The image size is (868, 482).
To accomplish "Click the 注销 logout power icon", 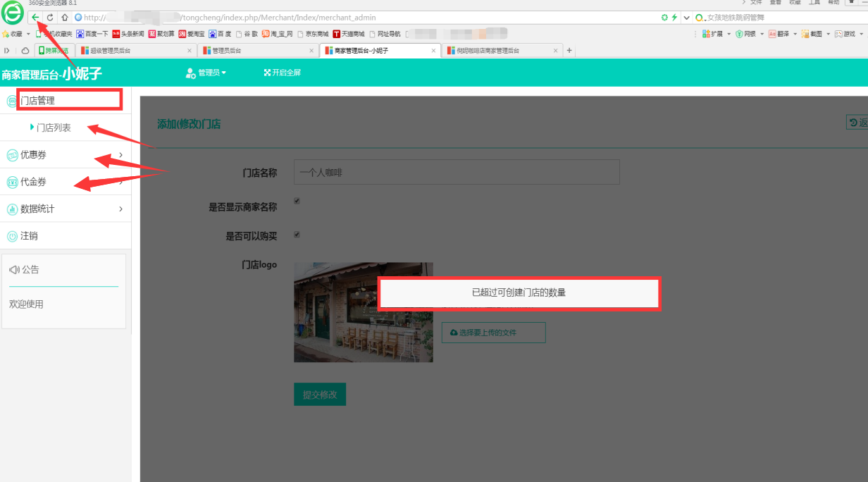I will [x=12, y=236].
